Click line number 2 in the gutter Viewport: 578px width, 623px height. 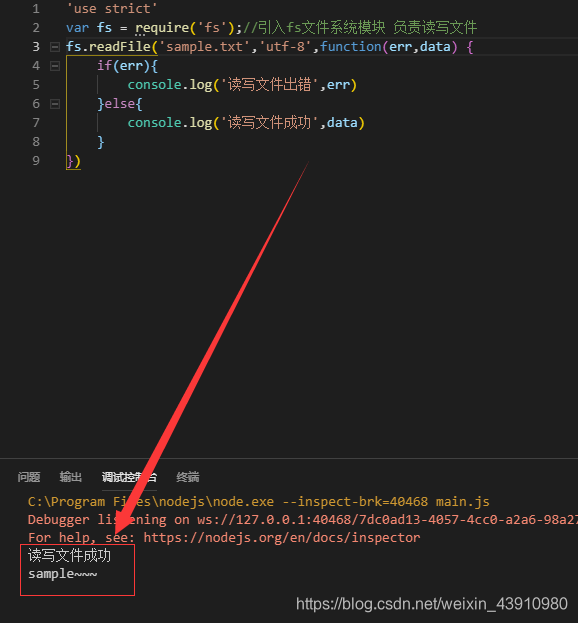point(36,28)
